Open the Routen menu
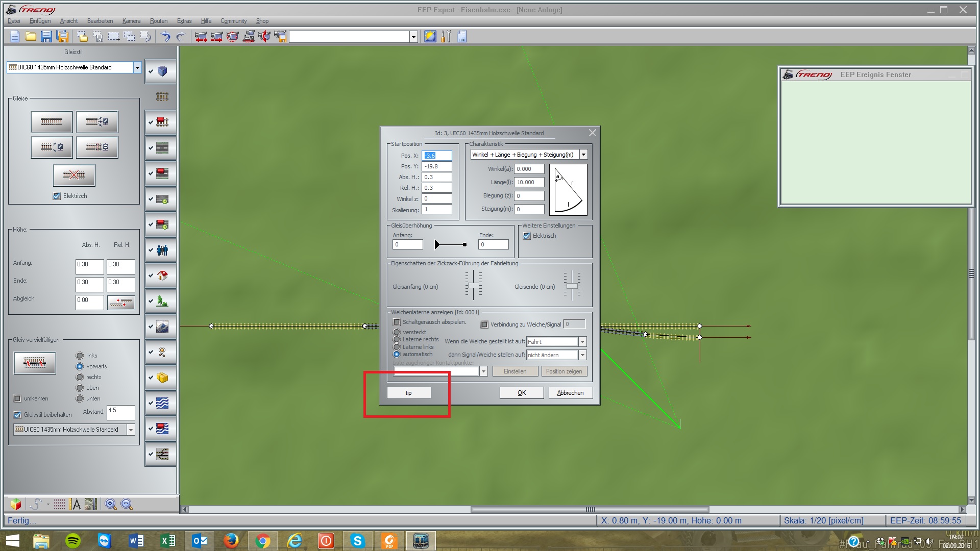The width and height of the screenshot is (980, 551). [158, 21]
